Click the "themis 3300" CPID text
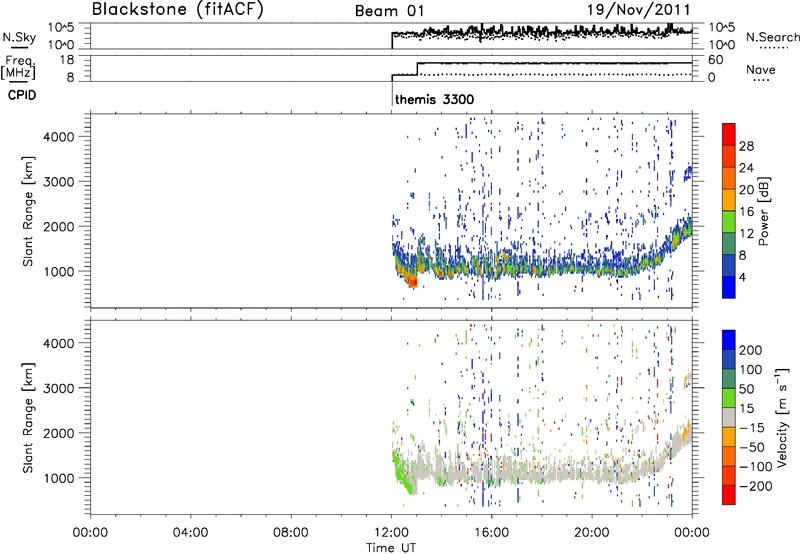 [434, 99]
